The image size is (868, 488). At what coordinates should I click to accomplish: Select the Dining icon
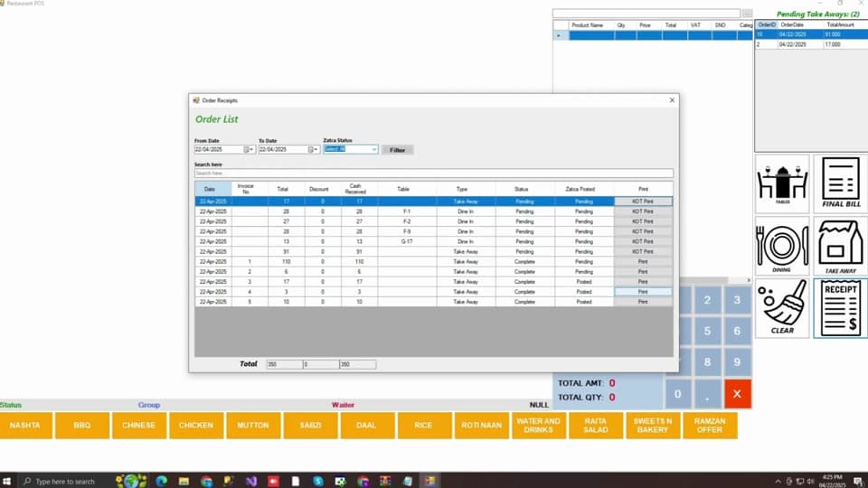point(781,246)
